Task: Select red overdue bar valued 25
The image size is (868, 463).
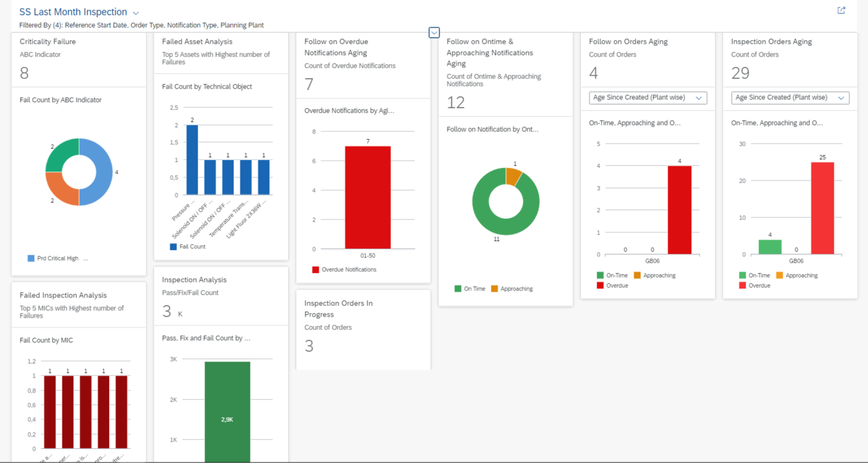Action: 823,208
